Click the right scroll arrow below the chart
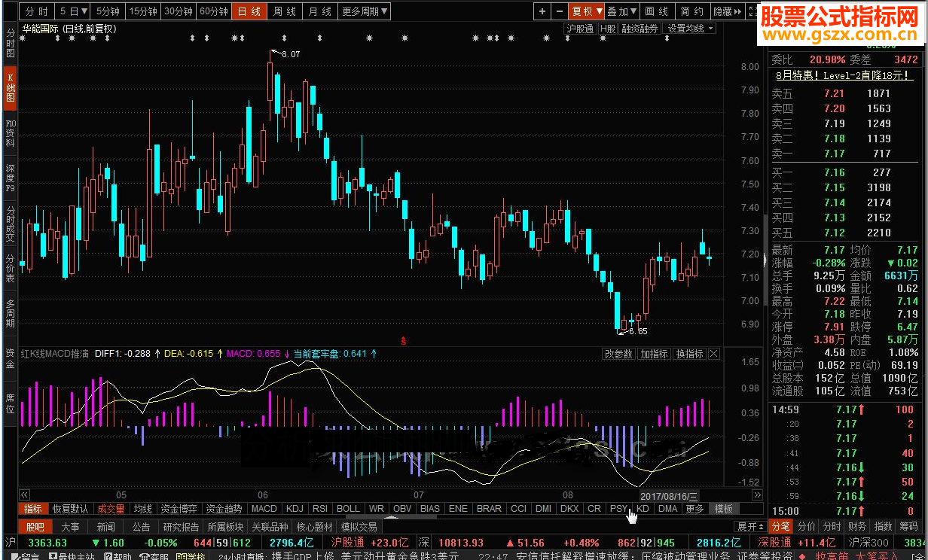This screenshot has width=928, height=560. click(x=756, y=496)
